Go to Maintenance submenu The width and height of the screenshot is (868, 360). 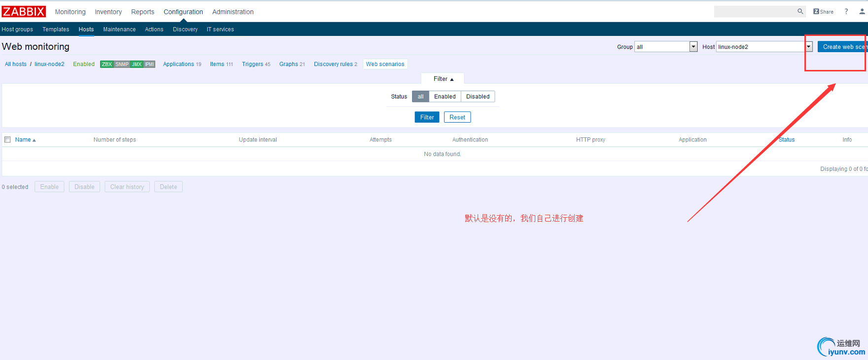coord(119,30)
